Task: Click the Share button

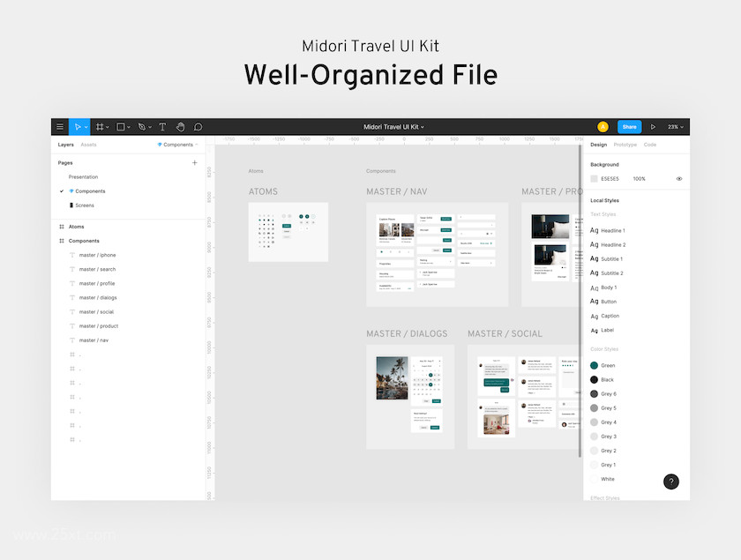Action: [x=629, y=127]
